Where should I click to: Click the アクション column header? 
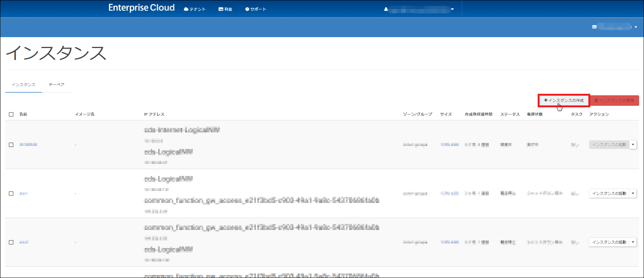[x=599, y=114]
